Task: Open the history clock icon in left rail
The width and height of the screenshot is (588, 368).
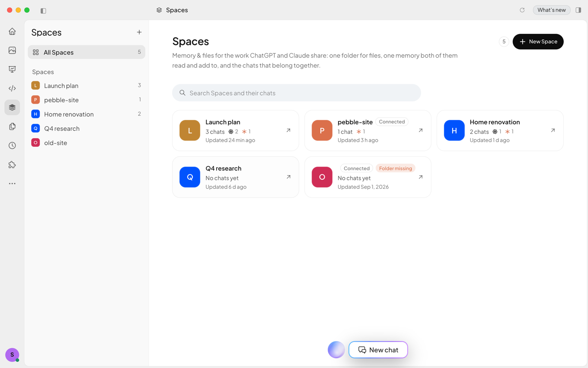Action: (12, 145)
